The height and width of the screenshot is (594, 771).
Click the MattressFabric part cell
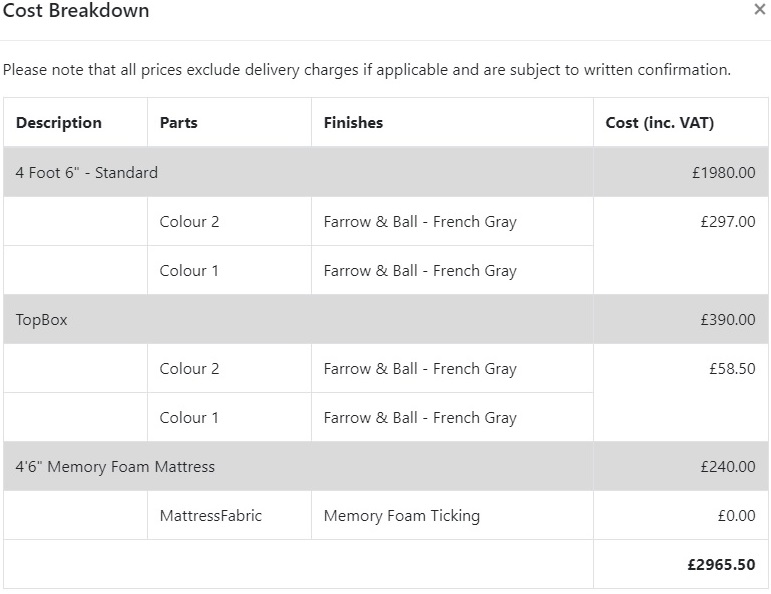tap(211, 516)
